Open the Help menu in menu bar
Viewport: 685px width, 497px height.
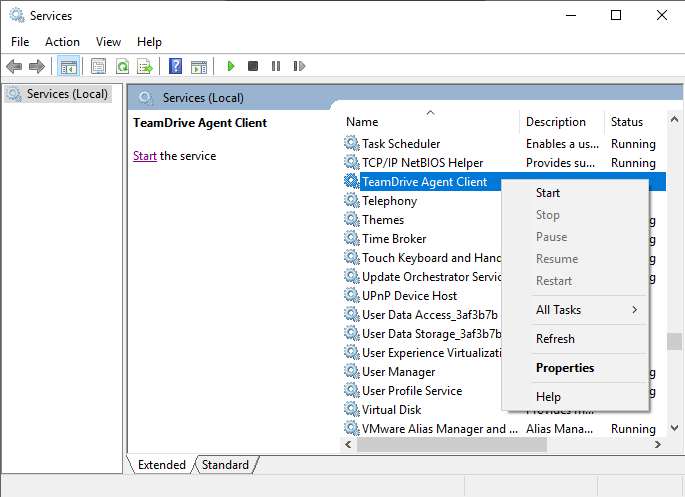(x=149, y=42)
